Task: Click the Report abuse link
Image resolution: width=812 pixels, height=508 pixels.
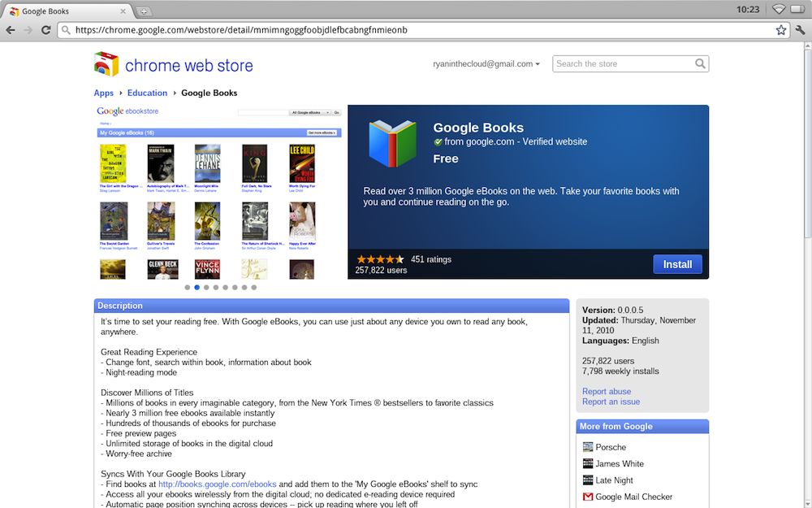Action: coord(607,391)
